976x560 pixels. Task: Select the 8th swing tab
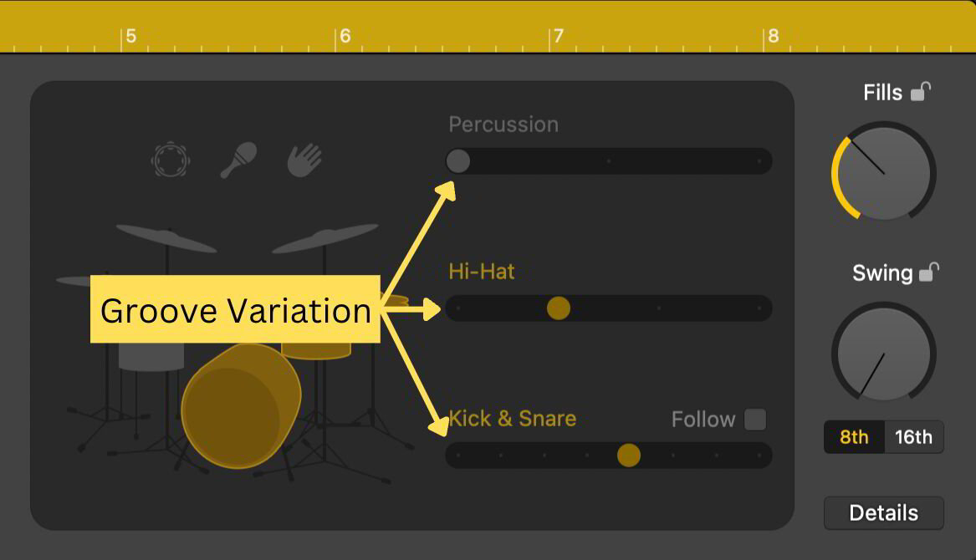(x=855, y=436)
